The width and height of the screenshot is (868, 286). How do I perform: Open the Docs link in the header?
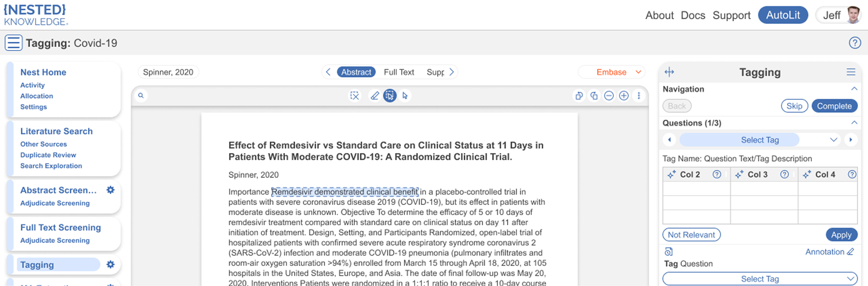(693, 15)
